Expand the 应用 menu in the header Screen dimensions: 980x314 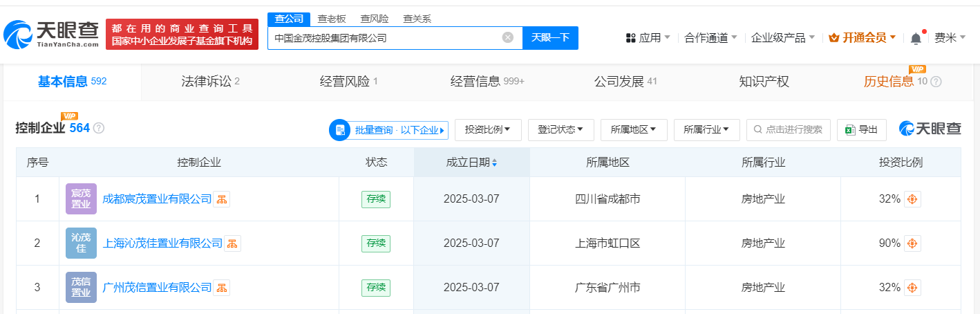[648, 38]
